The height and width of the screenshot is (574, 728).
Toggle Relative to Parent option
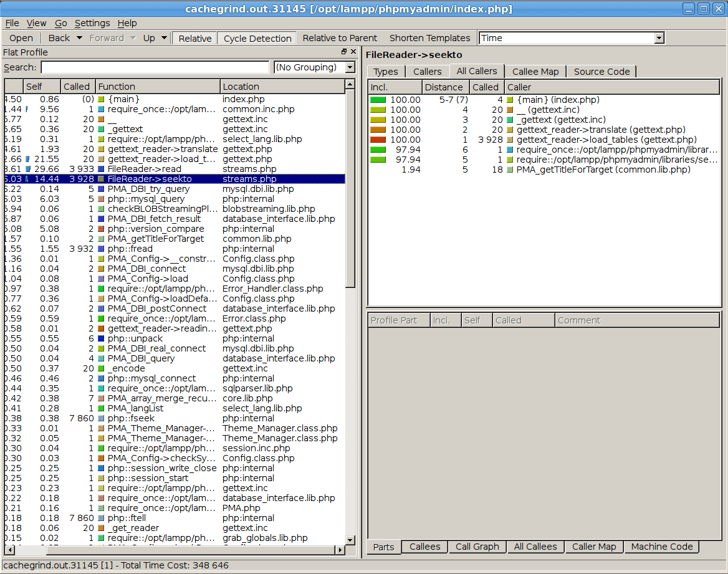[x=340, y=38]
